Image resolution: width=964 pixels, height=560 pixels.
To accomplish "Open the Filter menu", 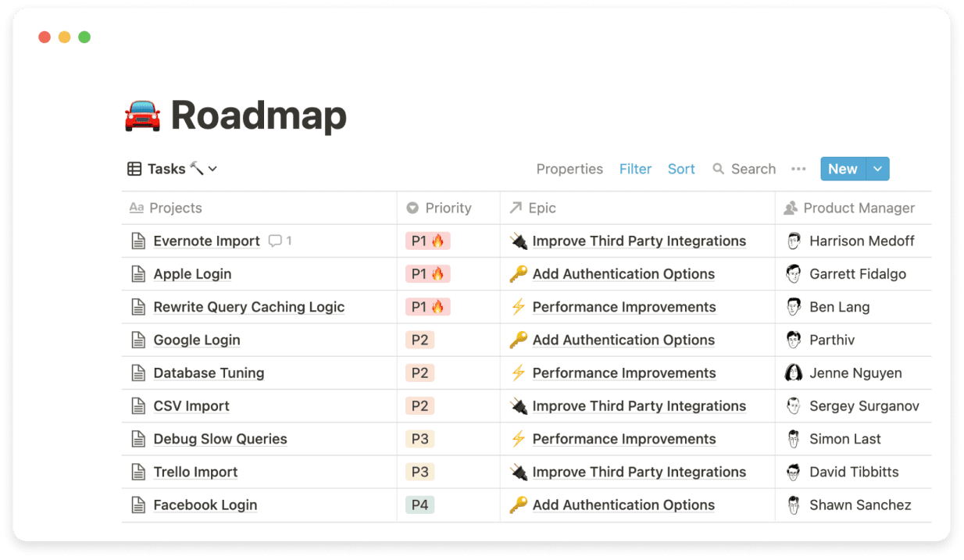I will [635, 169].
